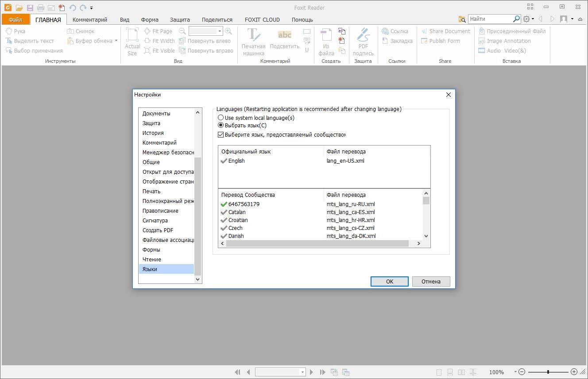Screen dimensions: 588x379
Task: Click the last page navigation arrow
Action: [x=322, y=372]
